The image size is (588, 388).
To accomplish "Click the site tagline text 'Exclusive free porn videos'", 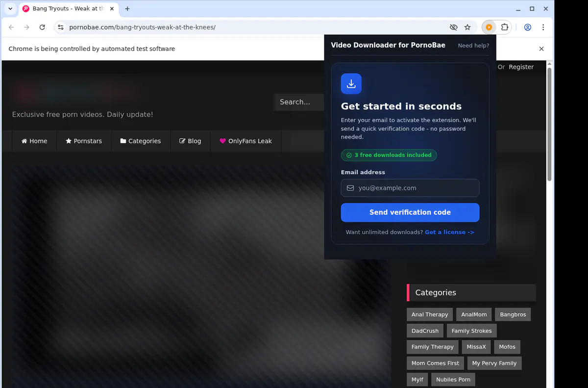I will 82,114.
